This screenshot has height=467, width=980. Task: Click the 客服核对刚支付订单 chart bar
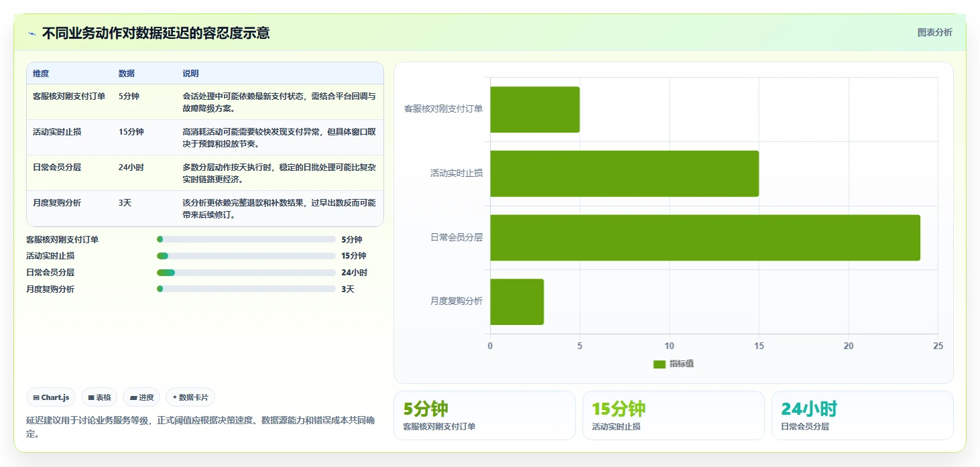point(535,109)
